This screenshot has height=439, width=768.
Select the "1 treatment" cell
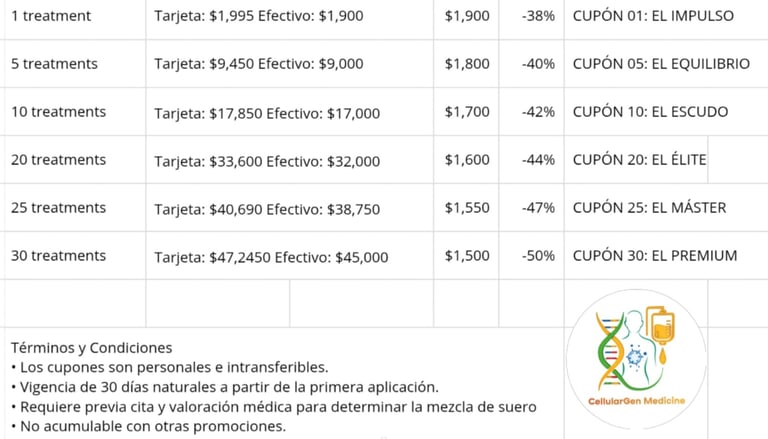(51, 16)
